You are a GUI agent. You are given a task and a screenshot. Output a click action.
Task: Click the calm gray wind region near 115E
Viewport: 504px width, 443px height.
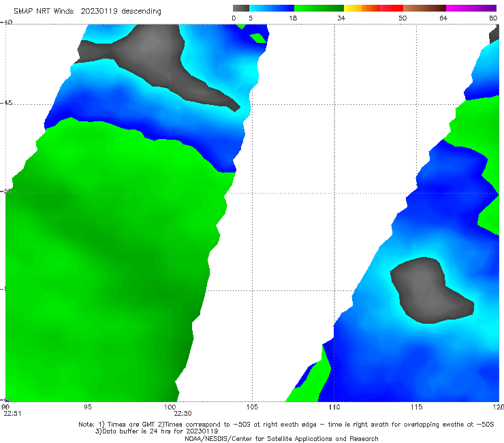pos(428,291)
